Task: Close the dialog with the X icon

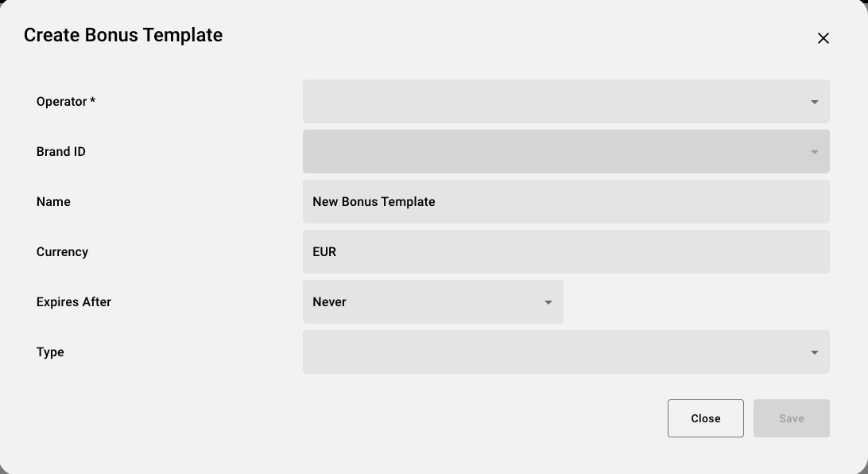Action: point(823,38)
